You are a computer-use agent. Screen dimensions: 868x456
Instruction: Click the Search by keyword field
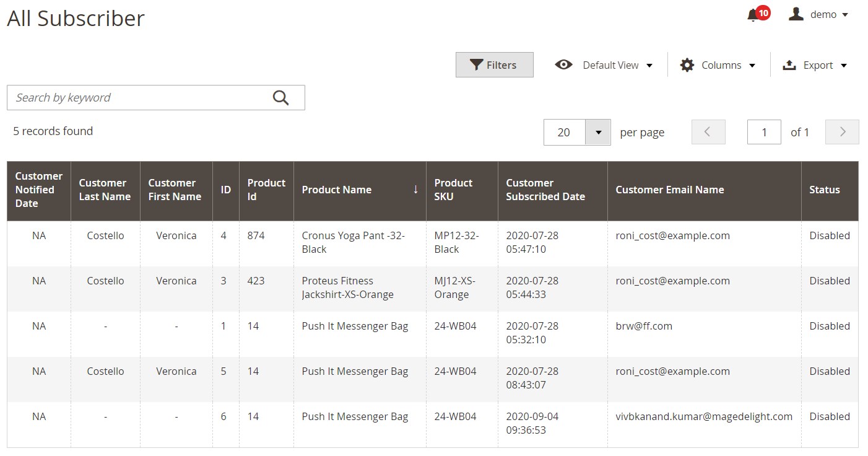(139, 98)
